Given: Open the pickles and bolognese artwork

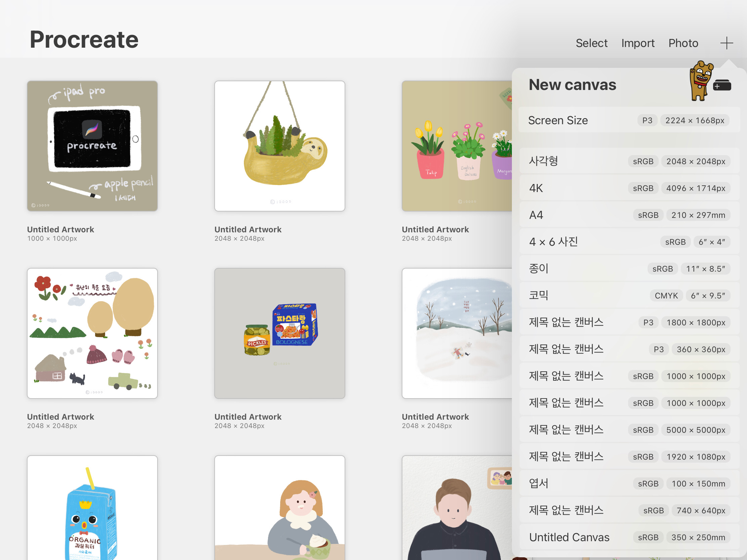Looking at the screenshot, I should pos(279,333).
